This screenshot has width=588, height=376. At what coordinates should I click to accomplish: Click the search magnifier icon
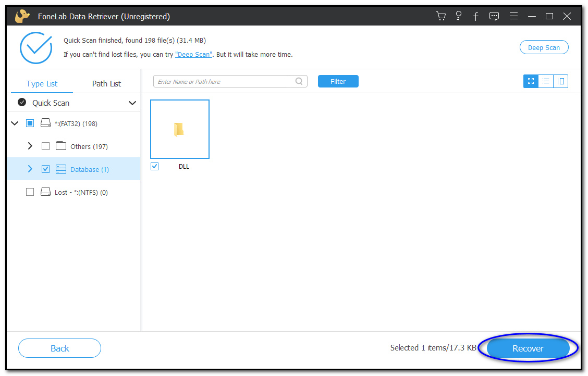coord(299,81)
